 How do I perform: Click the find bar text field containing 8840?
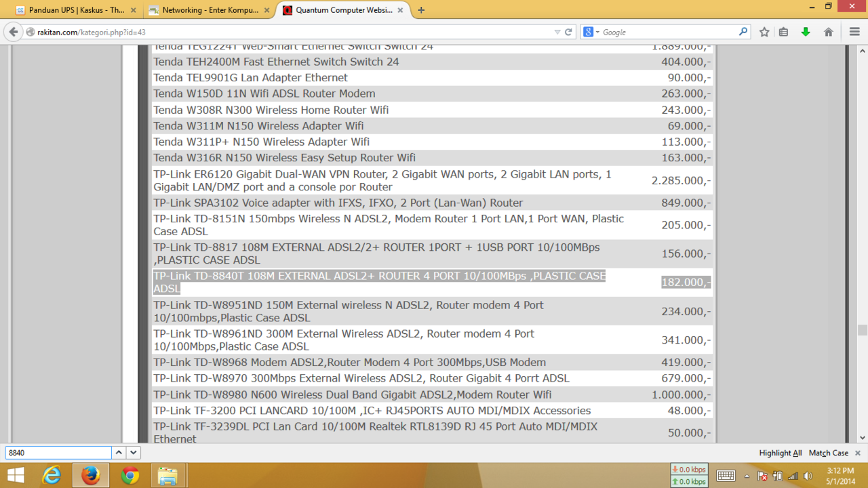[x=58, y=452]
